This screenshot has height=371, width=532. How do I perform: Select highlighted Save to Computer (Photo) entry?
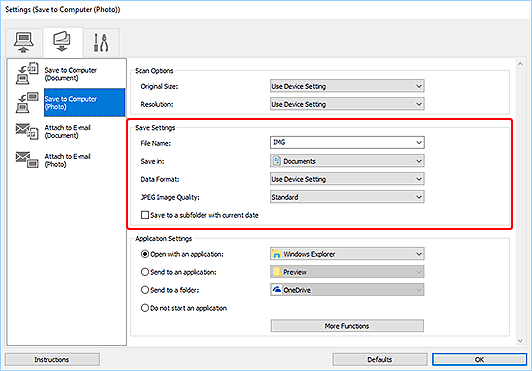(84, 103)
